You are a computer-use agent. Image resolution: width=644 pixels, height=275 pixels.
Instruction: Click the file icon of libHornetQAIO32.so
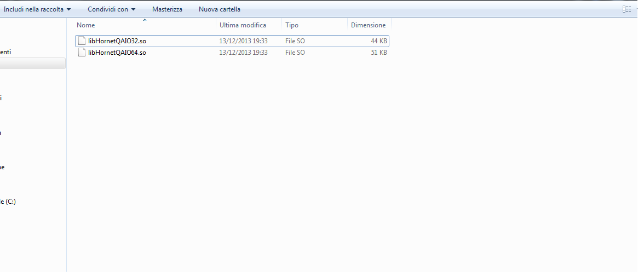82,41
